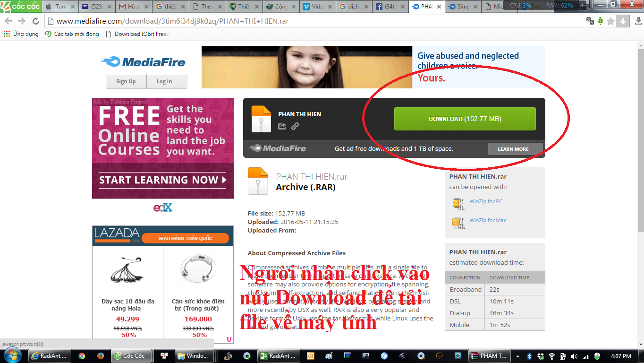Show hidden tray icons arrow
Screen dimensions: 644x363
pos(518,356)
